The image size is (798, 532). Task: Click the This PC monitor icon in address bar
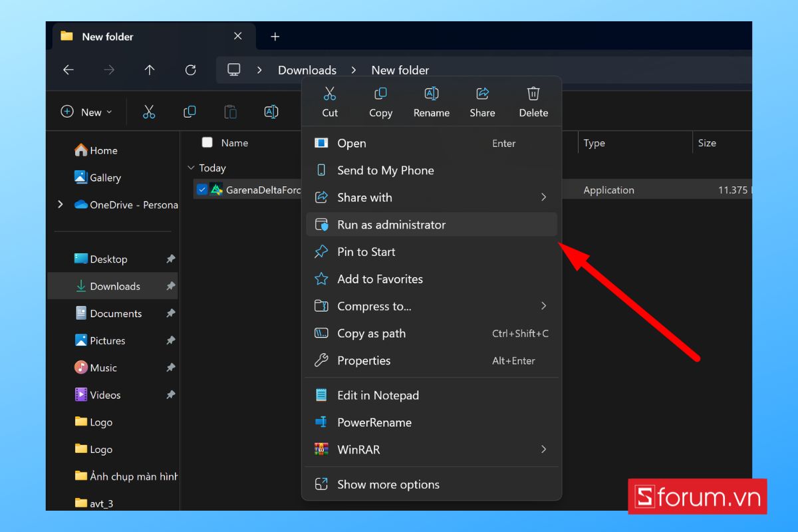pyautogui.click(x=234, y=70)
